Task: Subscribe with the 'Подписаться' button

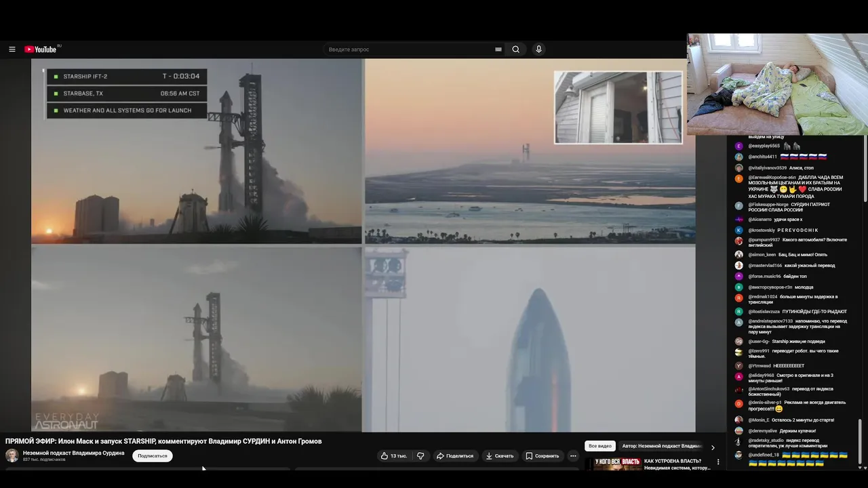Action: [x=153, y=456]
